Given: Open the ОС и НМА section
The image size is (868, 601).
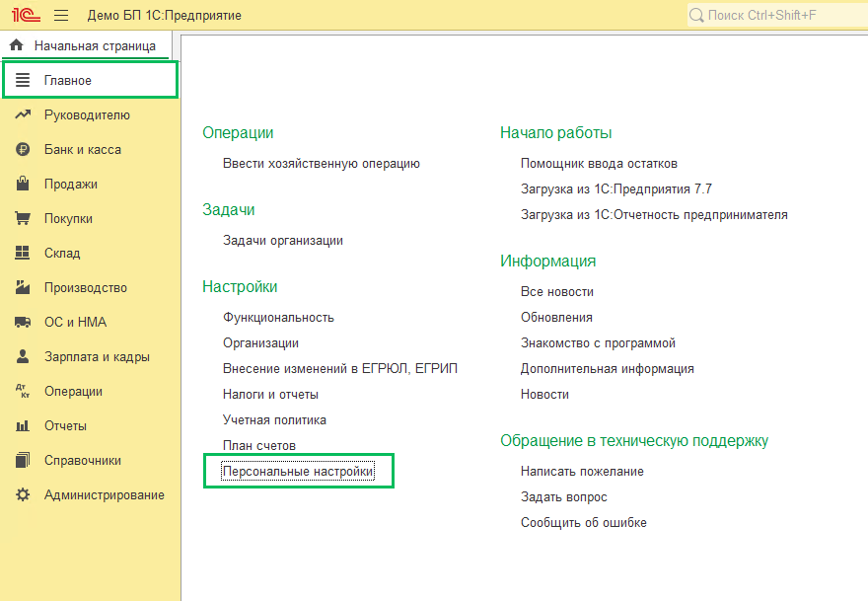Looking at the screenshot, I should (90, 322).
